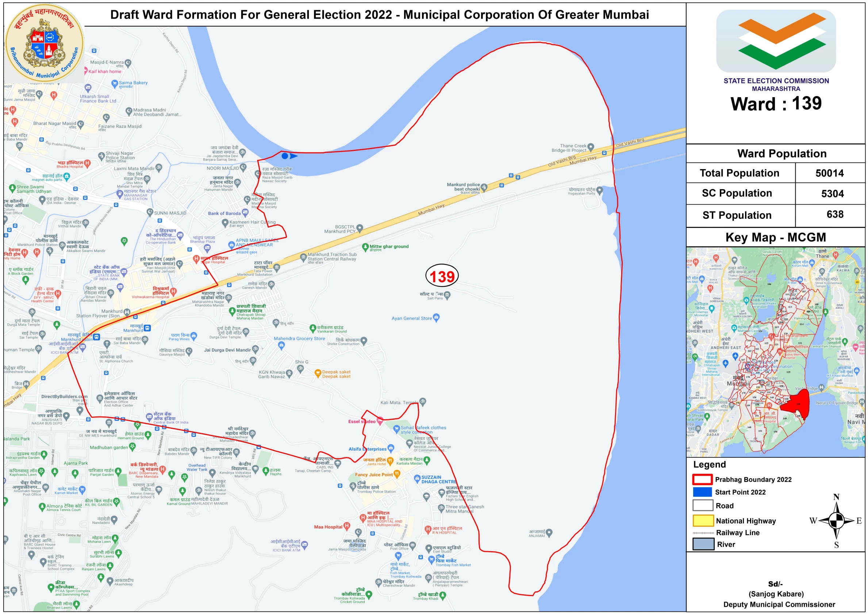868x614 pixels.
Task: Click the Prabhag Boundary red legend swatch
Action: [702, 479]
